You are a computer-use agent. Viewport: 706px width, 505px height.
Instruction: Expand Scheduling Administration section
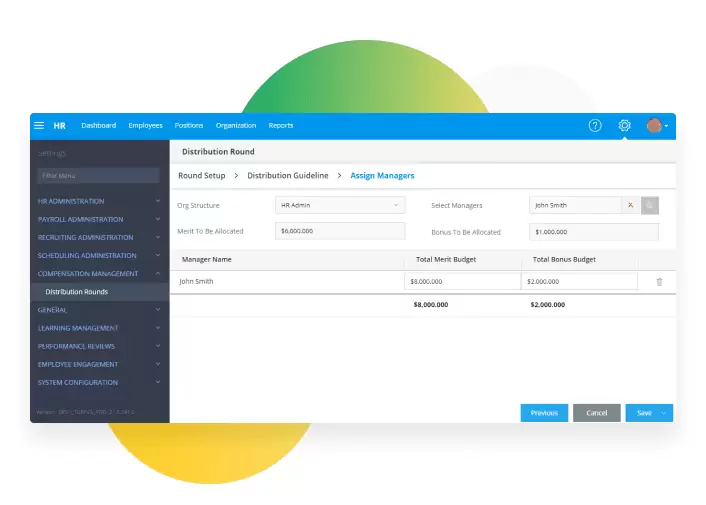tap(99, 255)
